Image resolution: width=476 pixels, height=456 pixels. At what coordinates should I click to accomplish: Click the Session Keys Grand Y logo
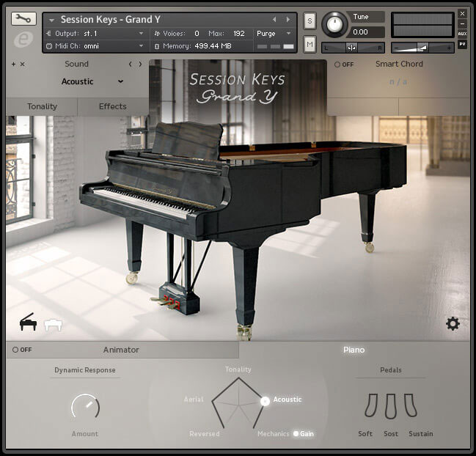[x=237, y=88]
